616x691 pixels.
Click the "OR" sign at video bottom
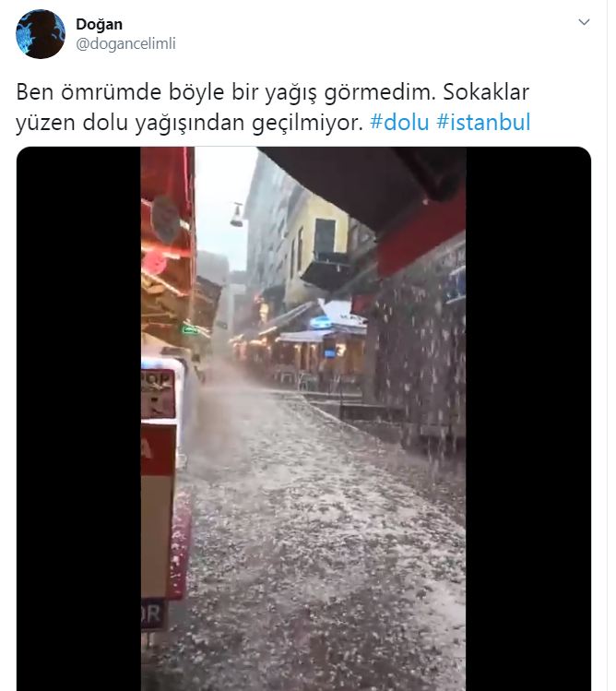[x=153, y=614]
